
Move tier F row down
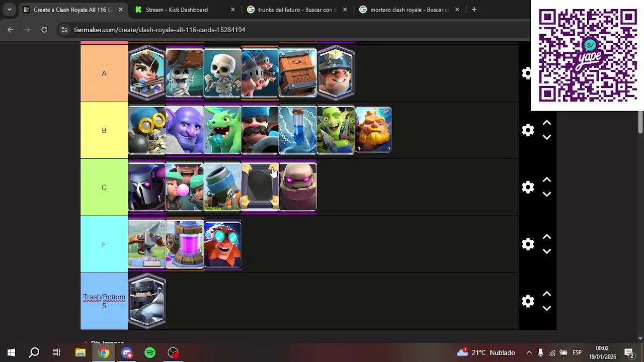(x=547, y=251)
